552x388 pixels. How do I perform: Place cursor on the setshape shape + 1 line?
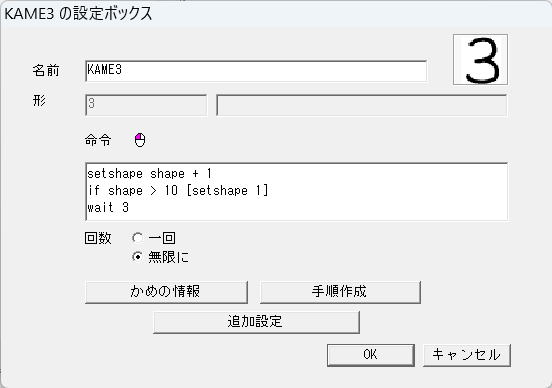150,174
